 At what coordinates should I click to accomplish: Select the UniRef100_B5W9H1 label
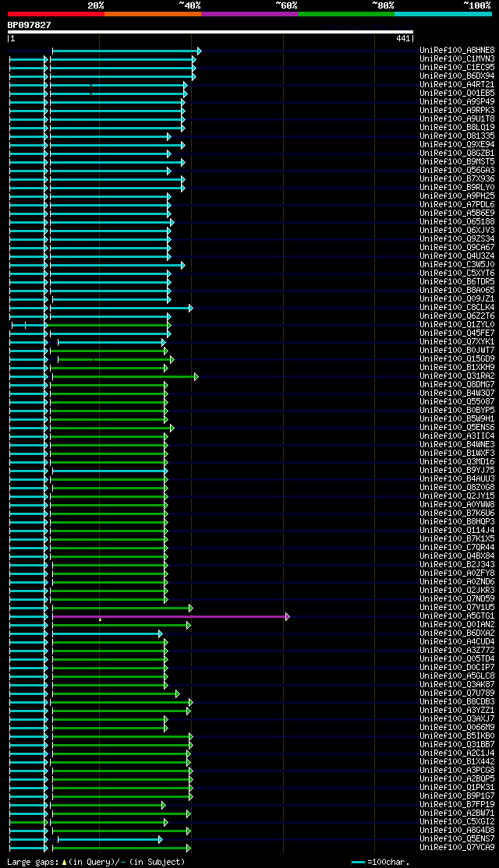[x=458, y=419]
